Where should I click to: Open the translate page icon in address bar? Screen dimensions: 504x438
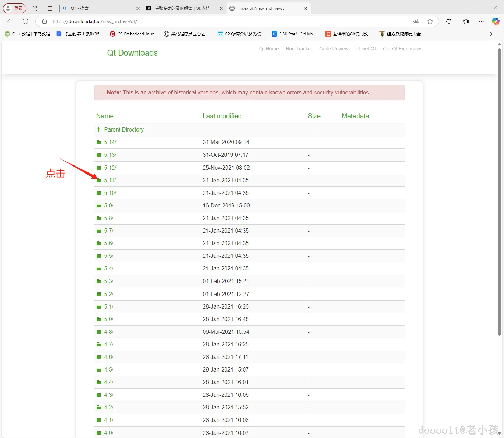click(x=416, y=21)
